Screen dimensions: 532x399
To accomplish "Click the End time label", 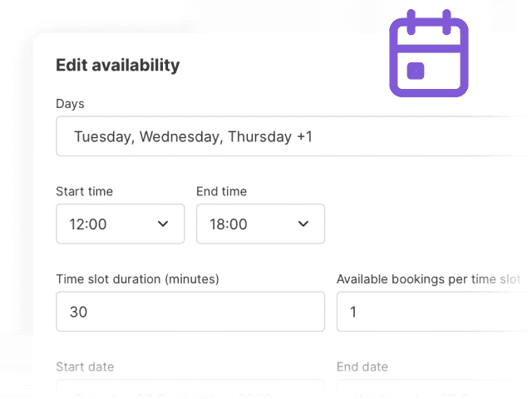I will (x=221, y=191).
